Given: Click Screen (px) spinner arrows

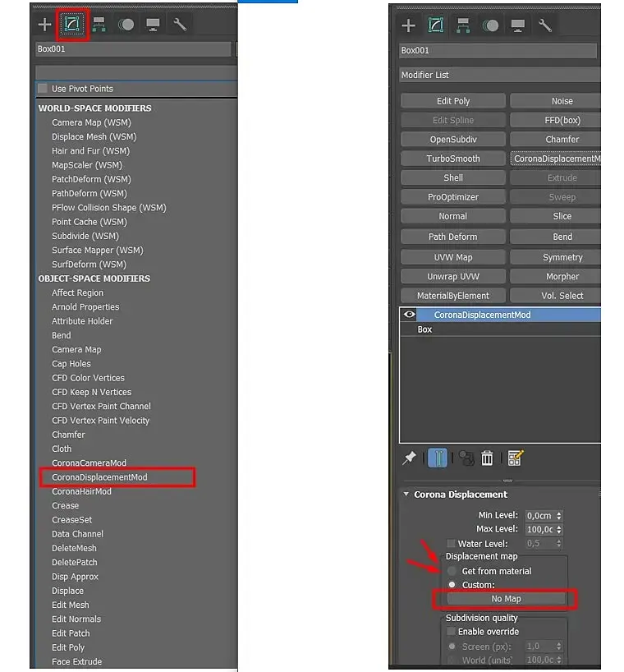Looking at the screenshot, I should [558, 647].
